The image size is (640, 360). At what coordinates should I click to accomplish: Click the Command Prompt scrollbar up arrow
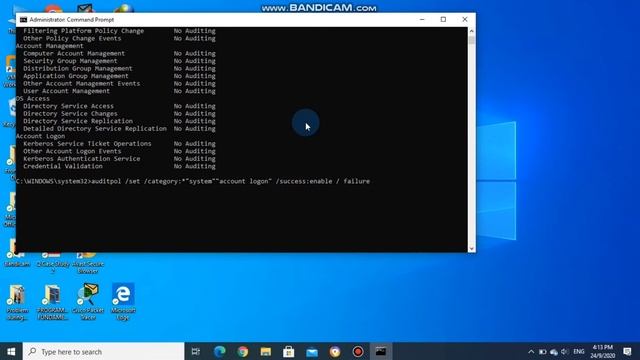coord(471,31)
